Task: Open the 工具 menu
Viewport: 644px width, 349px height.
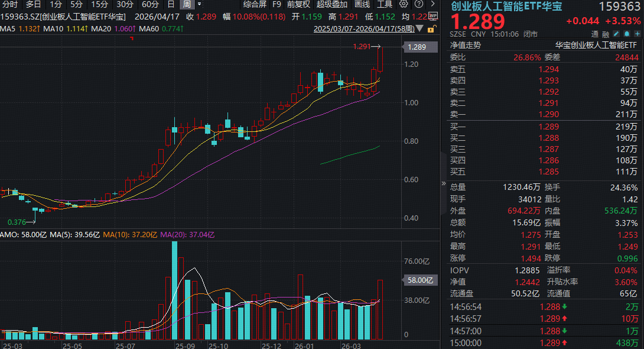Action: click(x=385, y=4)
